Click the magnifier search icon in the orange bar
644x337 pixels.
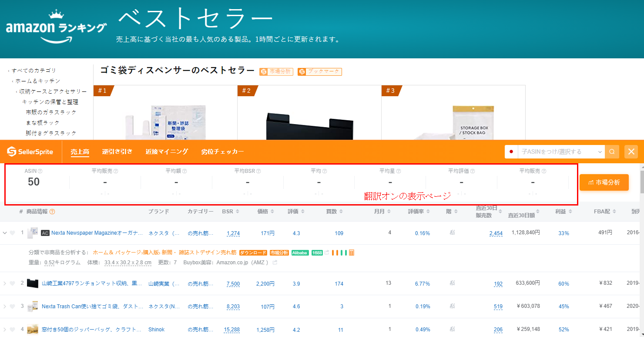click(x=612, y=152)
